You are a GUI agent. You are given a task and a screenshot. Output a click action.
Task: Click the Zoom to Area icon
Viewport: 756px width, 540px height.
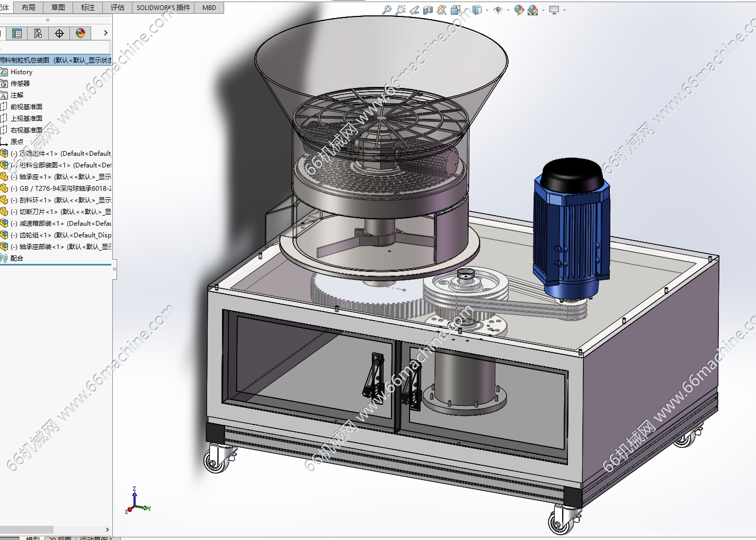click(x=401, y=10)
